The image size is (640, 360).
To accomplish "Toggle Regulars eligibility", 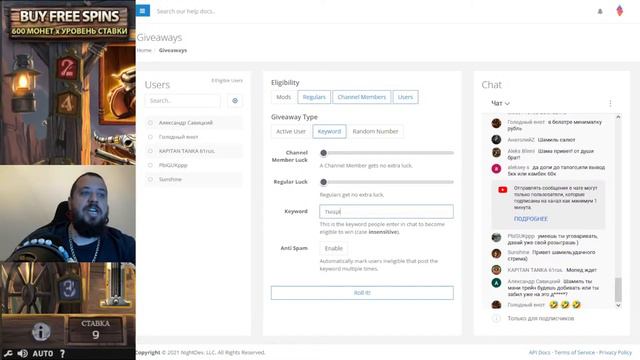I will click(x=314, y=97).
